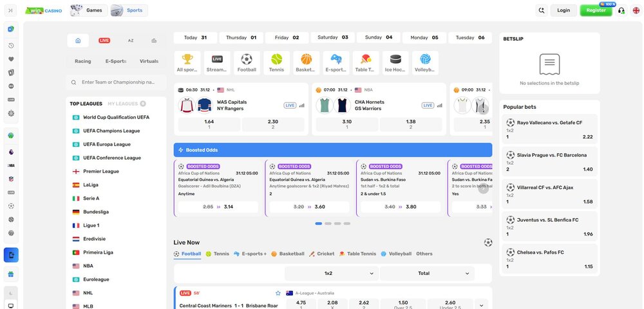The width and height of the screenshot is (644, 309).
Task: Expand Central Coast Mariners match markets chevron
Action: point(481,305)
